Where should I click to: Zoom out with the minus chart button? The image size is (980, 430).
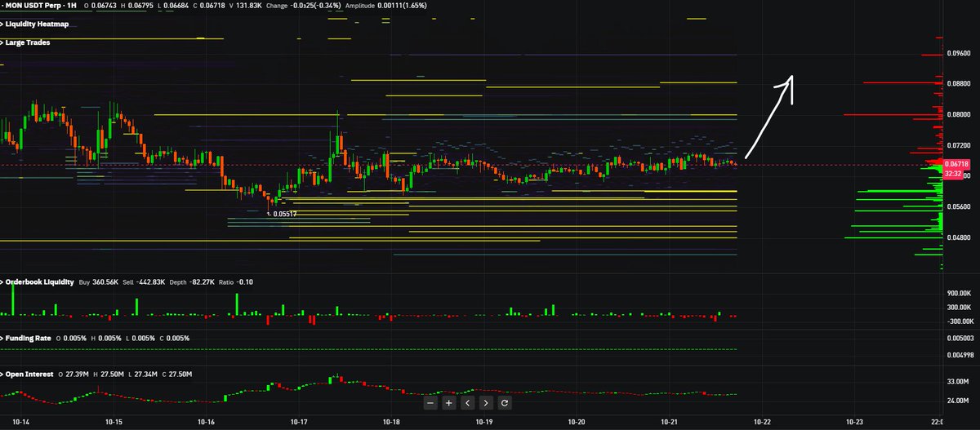430,402
